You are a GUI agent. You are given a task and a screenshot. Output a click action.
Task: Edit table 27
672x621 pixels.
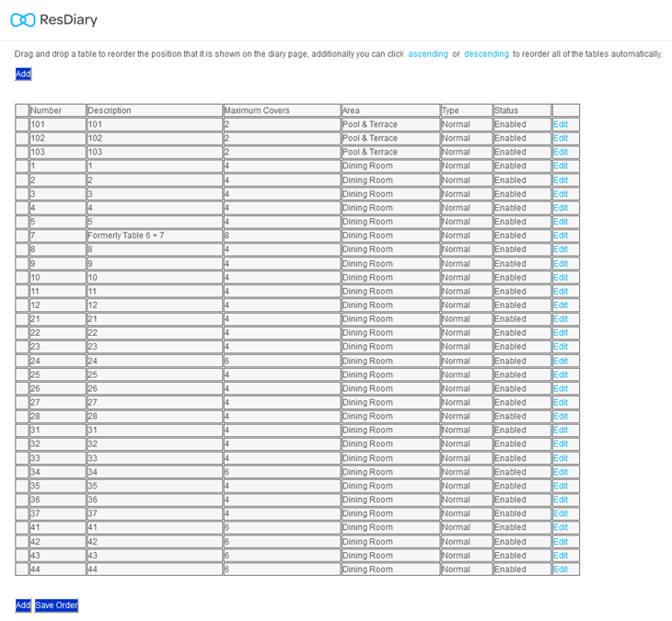click(x=560, y=402)
